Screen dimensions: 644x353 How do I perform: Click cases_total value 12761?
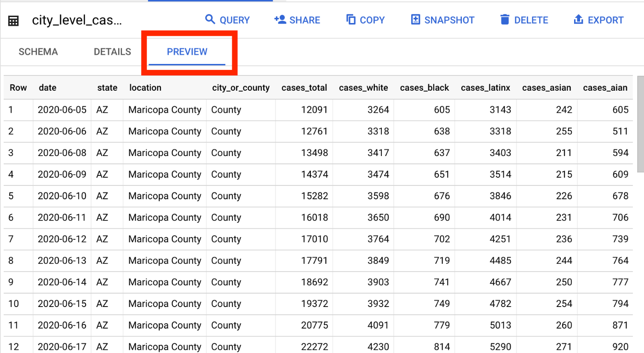click(x=315, y=131)
